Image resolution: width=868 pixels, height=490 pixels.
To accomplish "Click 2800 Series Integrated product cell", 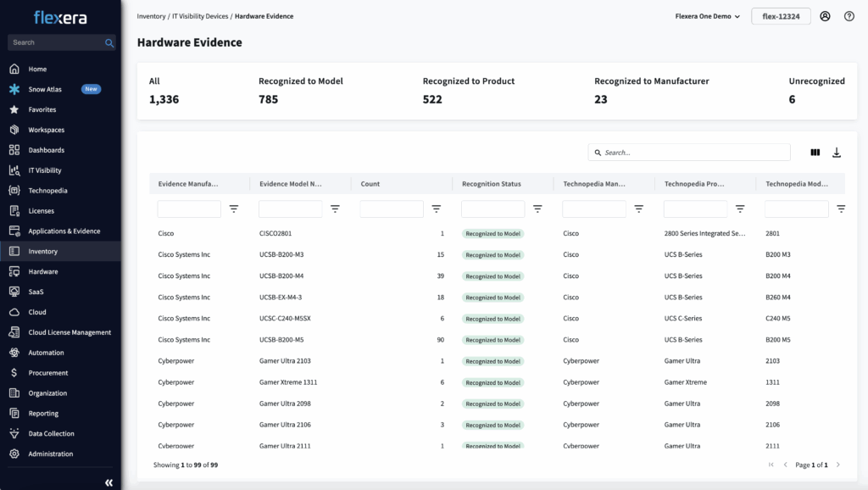I will click(x=704, y=234).
